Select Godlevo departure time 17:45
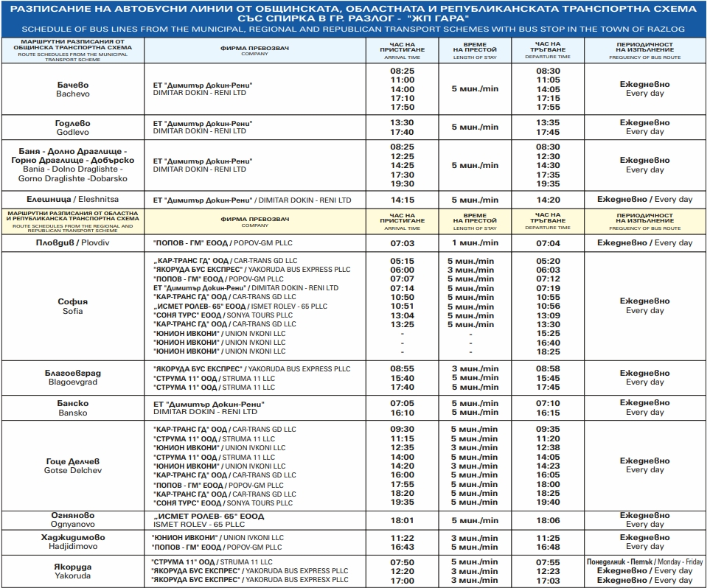 tap(548, 132)
